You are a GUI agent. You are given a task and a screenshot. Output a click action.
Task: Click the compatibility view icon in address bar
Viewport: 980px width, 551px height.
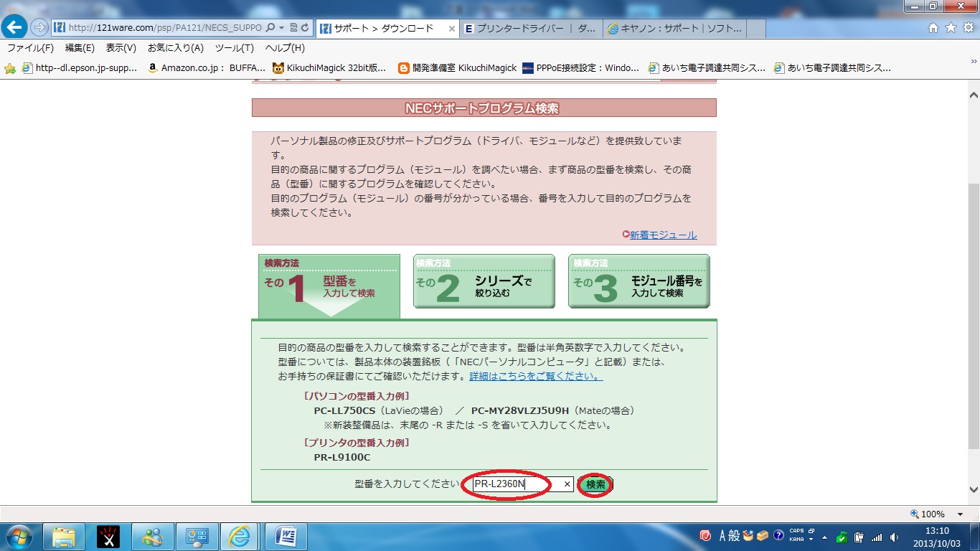tap(293, 28)
